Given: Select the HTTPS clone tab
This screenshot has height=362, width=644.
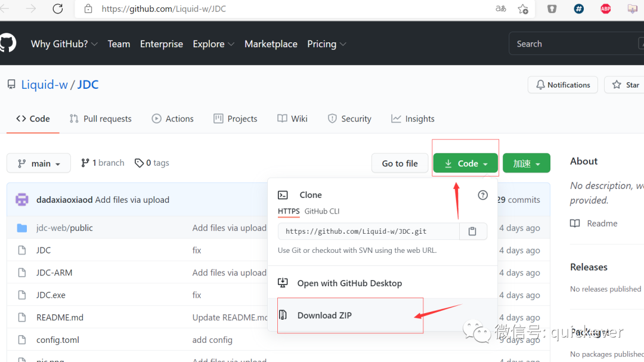Looking at the screenshot, I should coord(289,211).
